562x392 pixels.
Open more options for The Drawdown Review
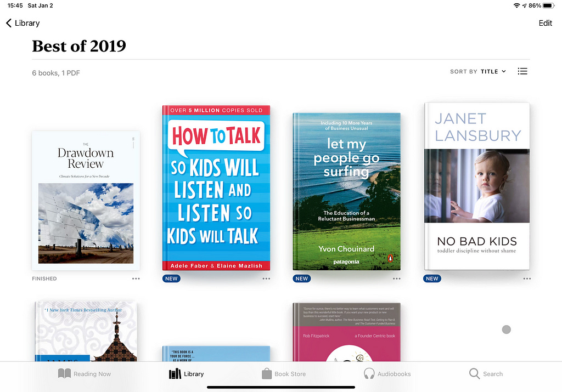click(136, 279)
